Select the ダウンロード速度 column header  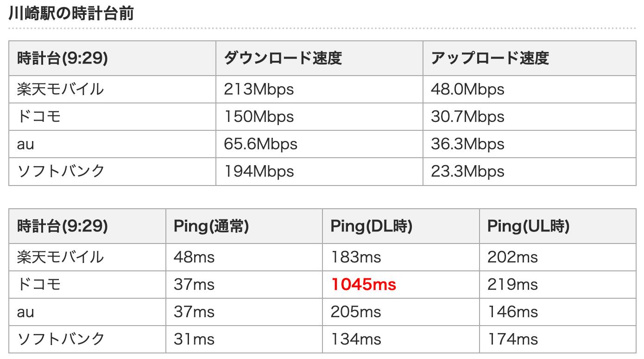283,58
